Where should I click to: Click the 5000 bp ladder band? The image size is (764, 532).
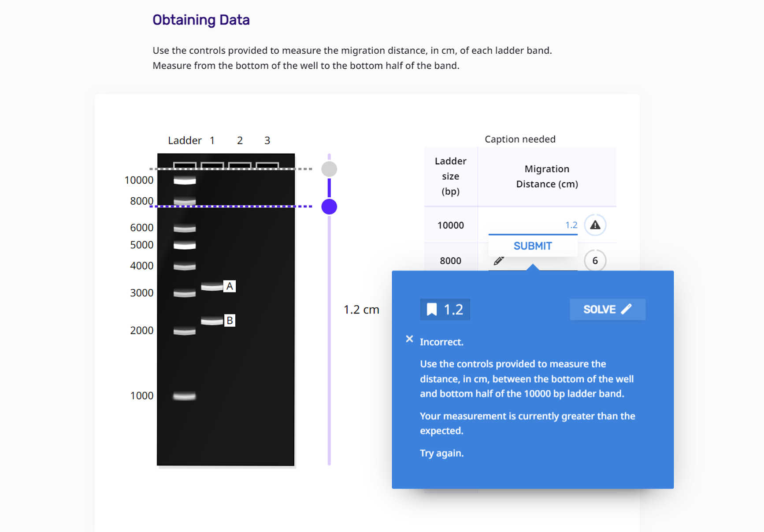tap(185, 245)
